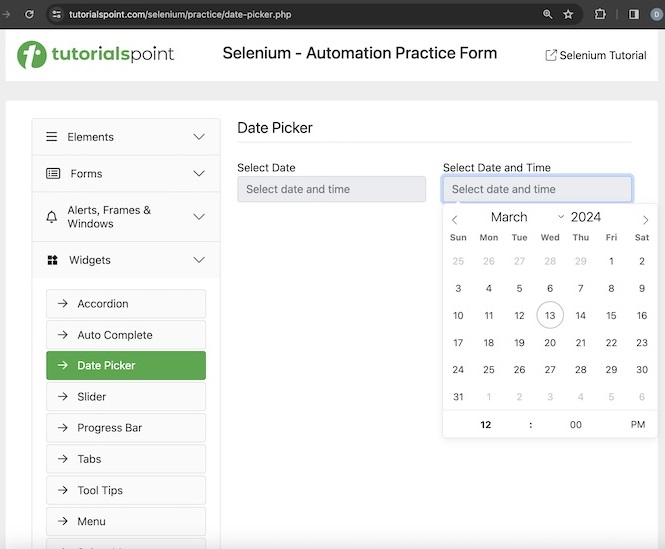
Task: Click the Forms list icon
Action: tap(53, 174)
